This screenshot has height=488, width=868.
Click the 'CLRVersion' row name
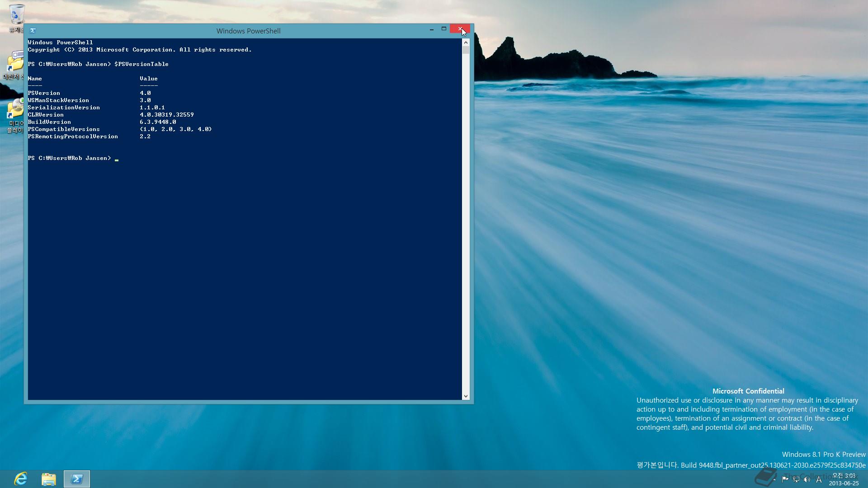46,115
